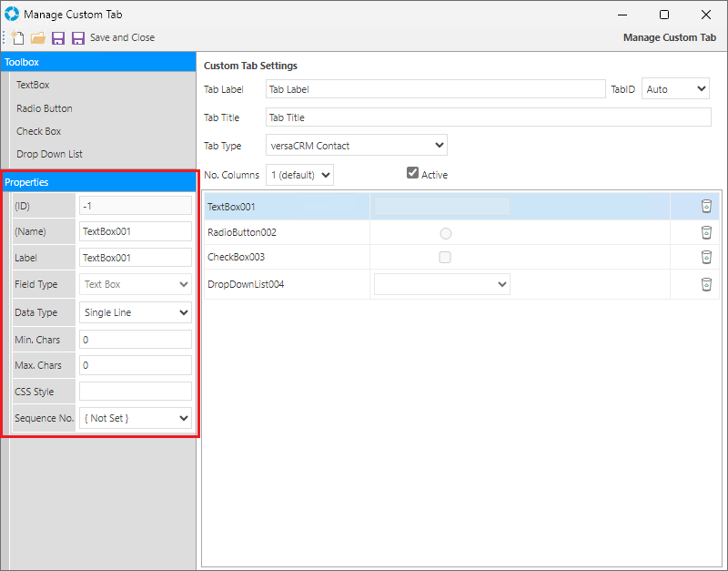Click the Open folder icon in toolbar

point(38,38)
